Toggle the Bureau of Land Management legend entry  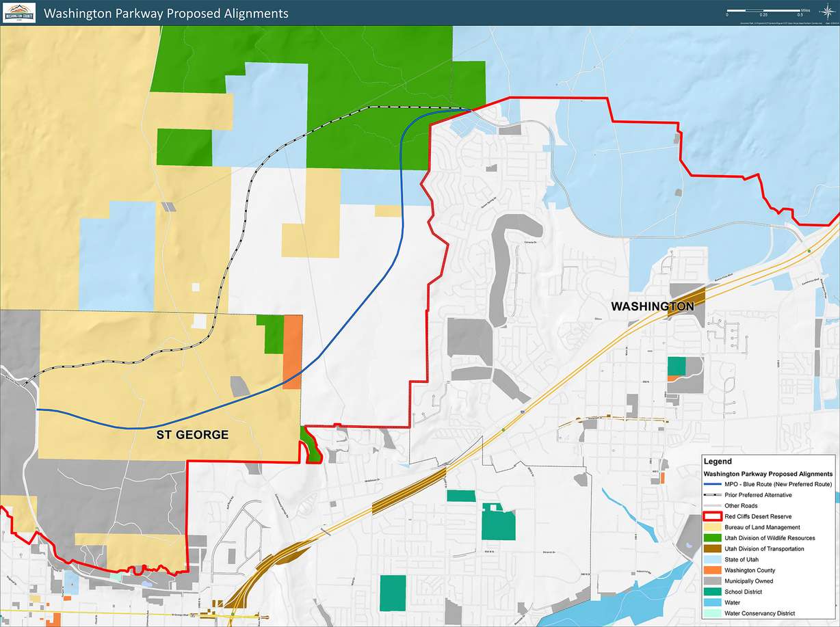coord(712,527)
